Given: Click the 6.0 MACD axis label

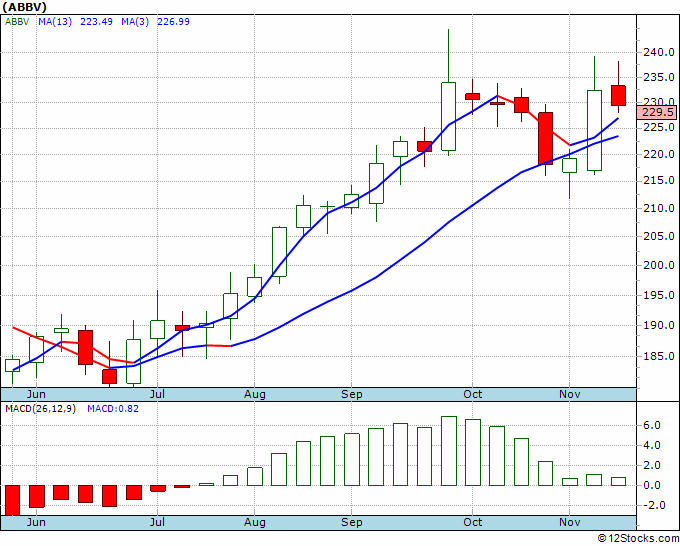Looking at the screenshot, I should [x=652, y=425].
